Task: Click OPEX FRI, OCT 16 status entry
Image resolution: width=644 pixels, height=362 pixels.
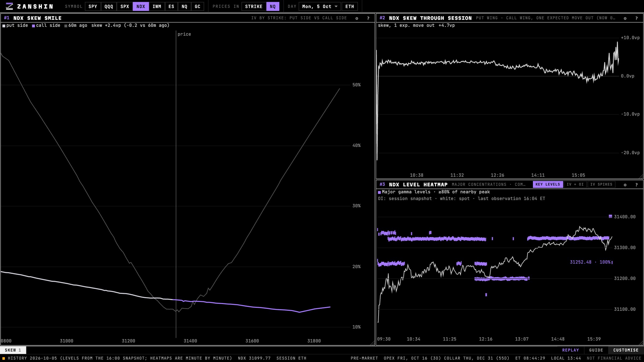Action: pyautogui.click(x=413, y=358)
